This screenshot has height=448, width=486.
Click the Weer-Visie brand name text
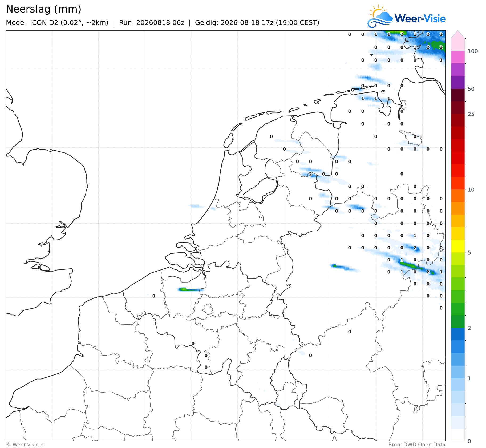pos(420,18)
